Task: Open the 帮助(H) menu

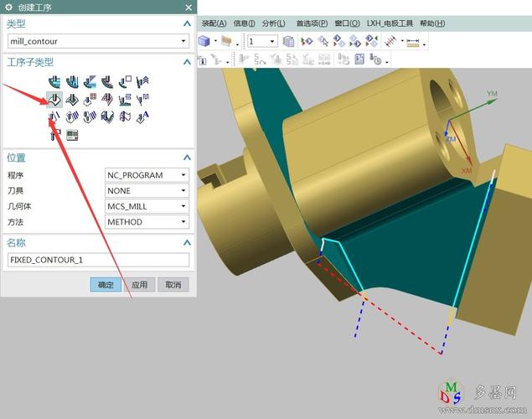Action: coord(432,23)
